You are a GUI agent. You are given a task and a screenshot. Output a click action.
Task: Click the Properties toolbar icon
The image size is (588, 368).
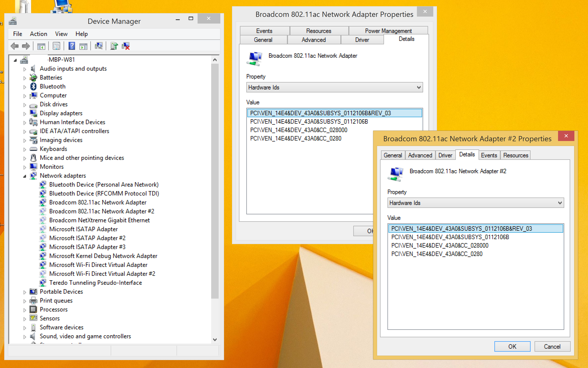coord(56,46)
